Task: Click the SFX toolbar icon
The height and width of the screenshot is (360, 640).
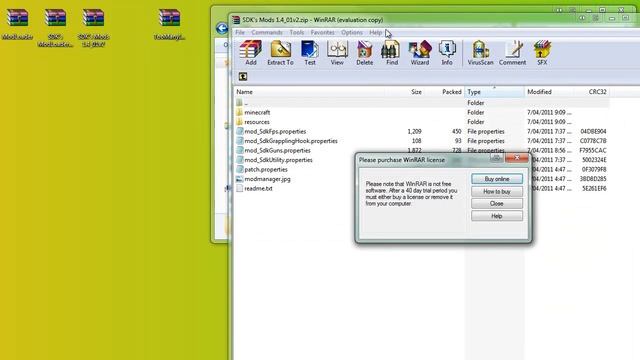Action: point(542,53)
